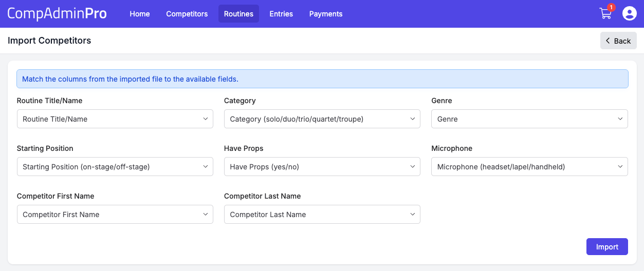This screenshot has height=271, width=644.
Task: Navigate to Payments
Action: (x=326, y=14)
